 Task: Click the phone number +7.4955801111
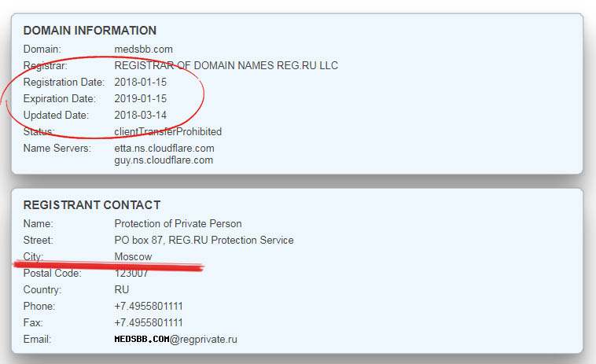[149, 306]
